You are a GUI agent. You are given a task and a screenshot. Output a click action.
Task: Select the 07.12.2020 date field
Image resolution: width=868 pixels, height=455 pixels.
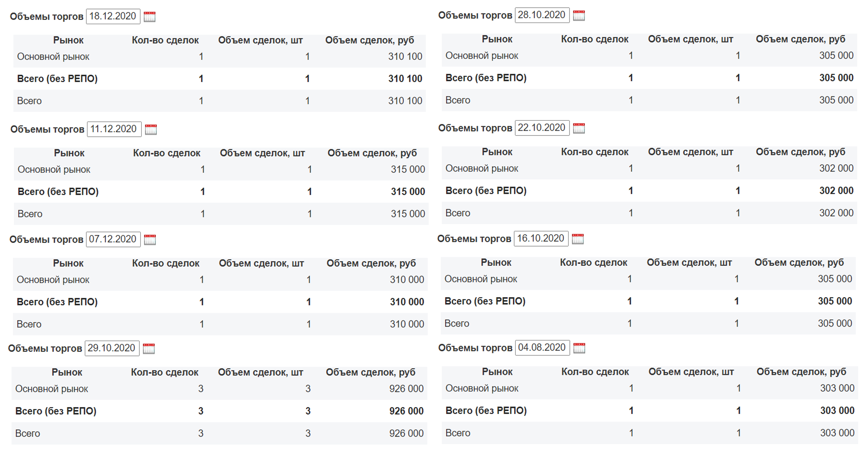(113, 239)
